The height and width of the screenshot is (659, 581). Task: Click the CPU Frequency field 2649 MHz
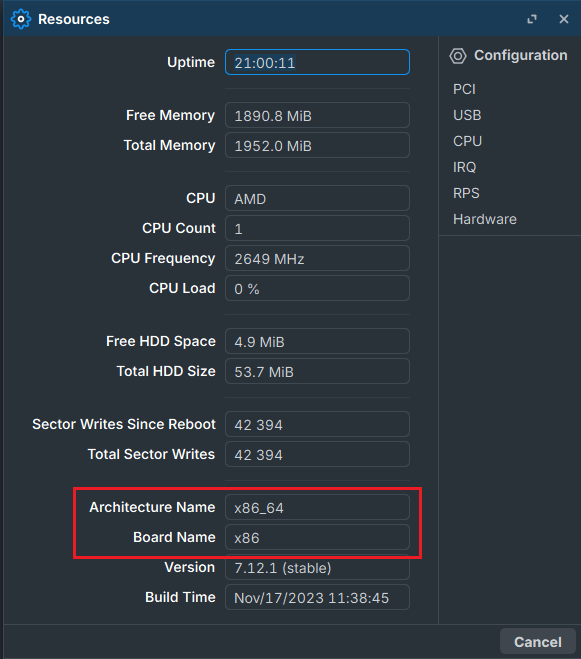pos(317,258)
